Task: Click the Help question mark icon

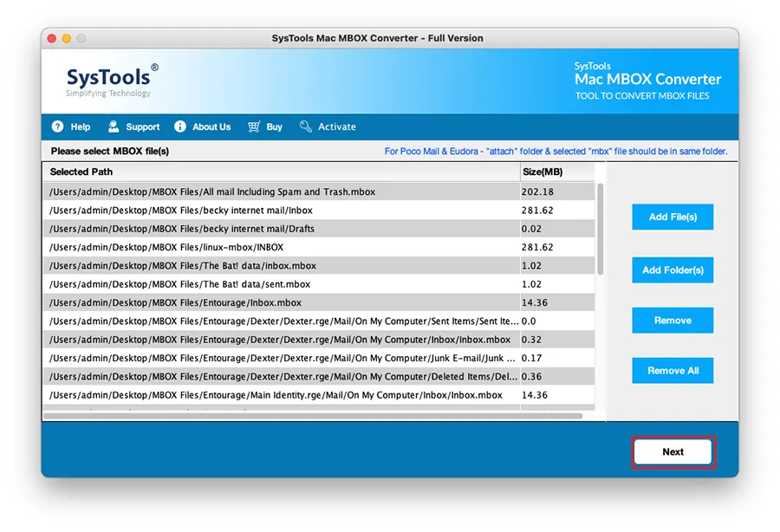Action: click(58, 127)
